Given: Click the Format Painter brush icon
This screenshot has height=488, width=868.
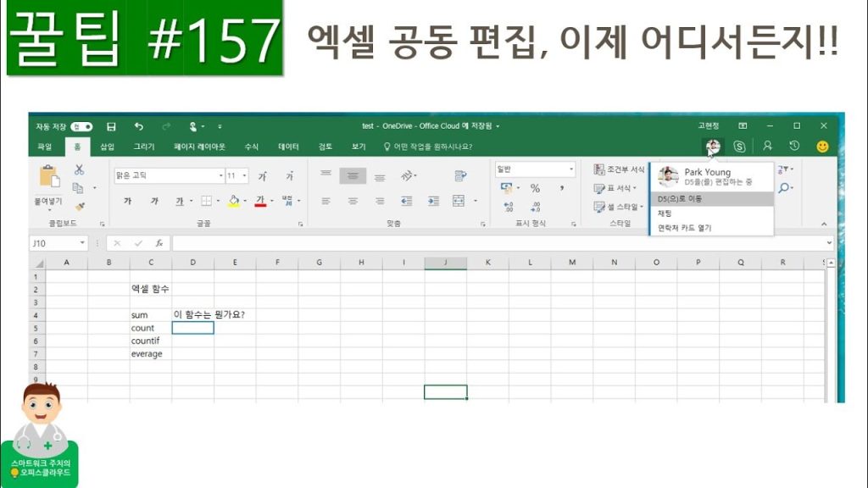Looking at the screenshot, I should (79, 205).
